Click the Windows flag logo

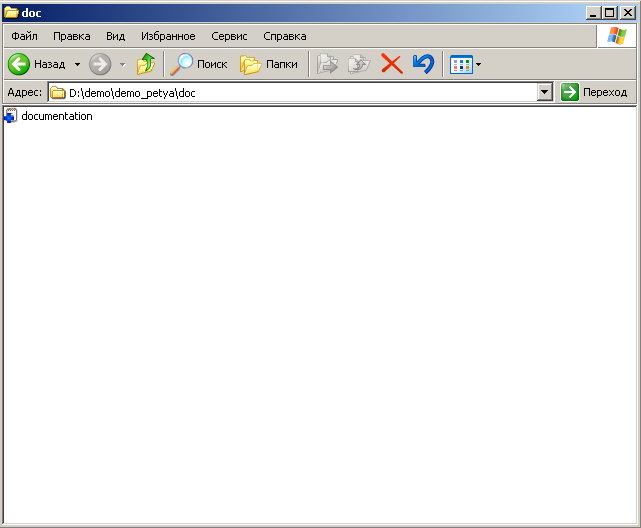(x=616, y=36)
